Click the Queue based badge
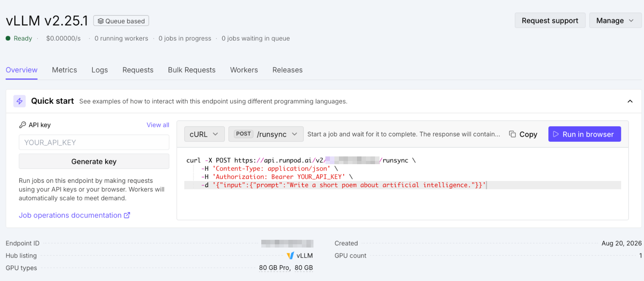Image resolution: width=644 pixels, height=281 pixels. tap(121, 21)
